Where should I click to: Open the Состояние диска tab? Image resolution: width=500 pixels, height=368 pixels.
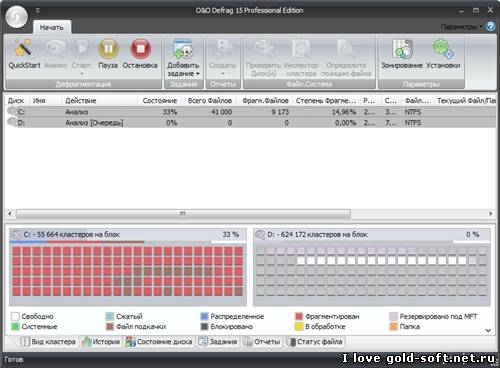pyautogui.click(x=159, y=342)
